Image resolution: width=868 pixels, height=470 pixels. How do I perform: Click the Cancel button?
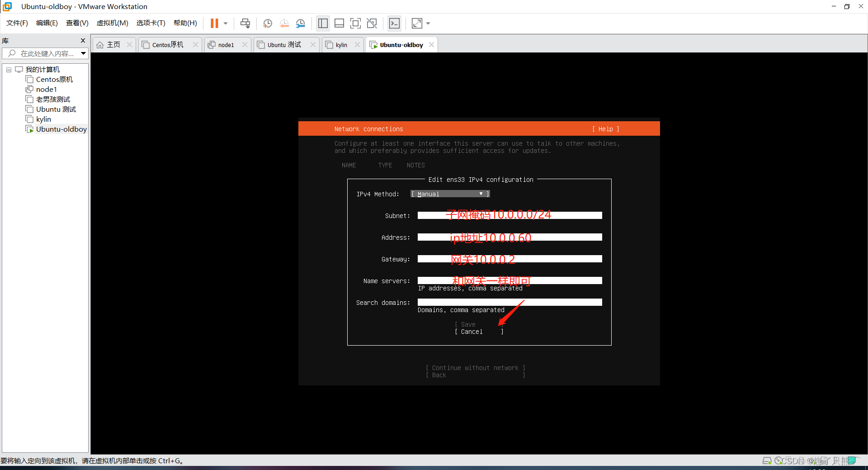479,332
